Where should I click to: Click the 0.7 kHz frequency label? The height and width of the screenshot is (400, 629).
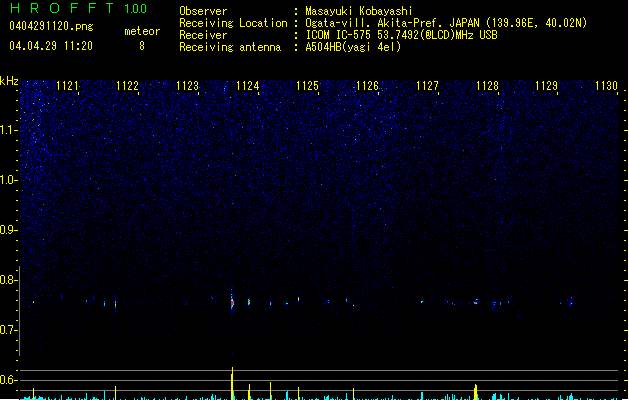tap(8, 330)
